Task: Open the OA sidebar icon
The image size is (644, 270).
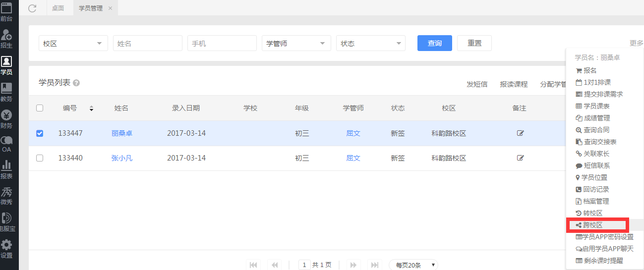Action: pos(6,144)
